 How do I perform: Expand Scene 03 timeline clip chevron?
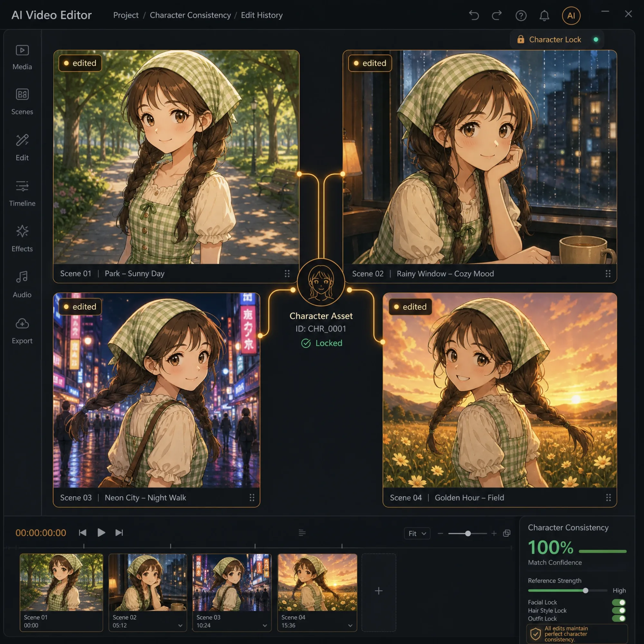coord(265,626)
